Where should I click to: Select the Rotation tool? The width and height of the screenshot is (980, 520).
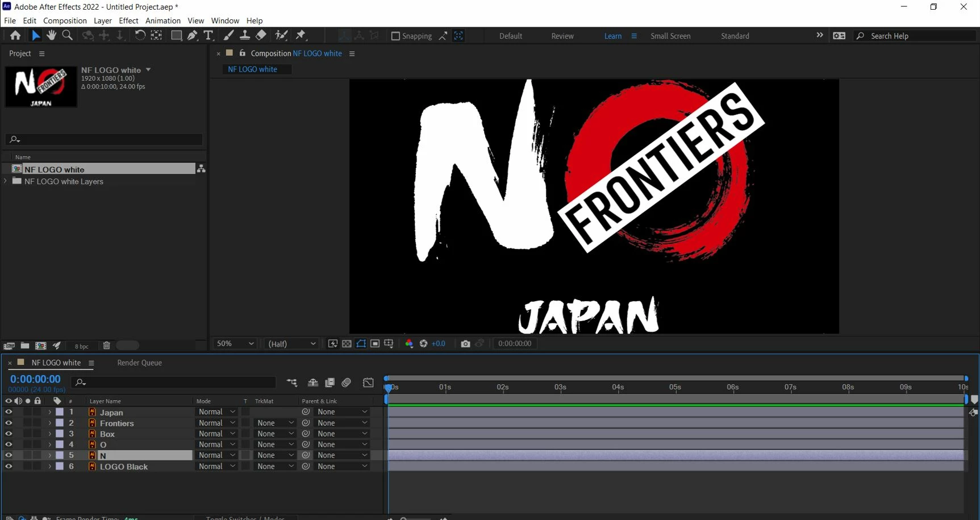[139, 35]
